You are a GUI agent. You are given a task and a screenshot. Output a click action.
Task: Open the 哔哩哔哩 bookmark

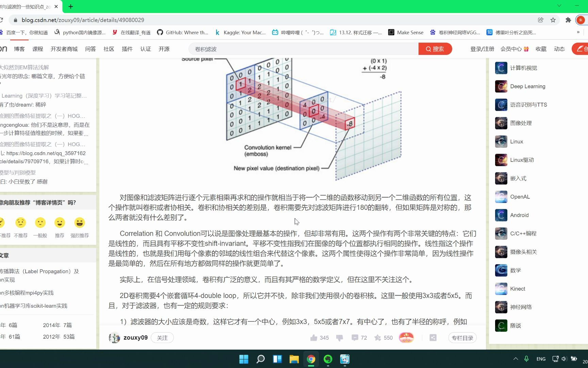[298, 32]
